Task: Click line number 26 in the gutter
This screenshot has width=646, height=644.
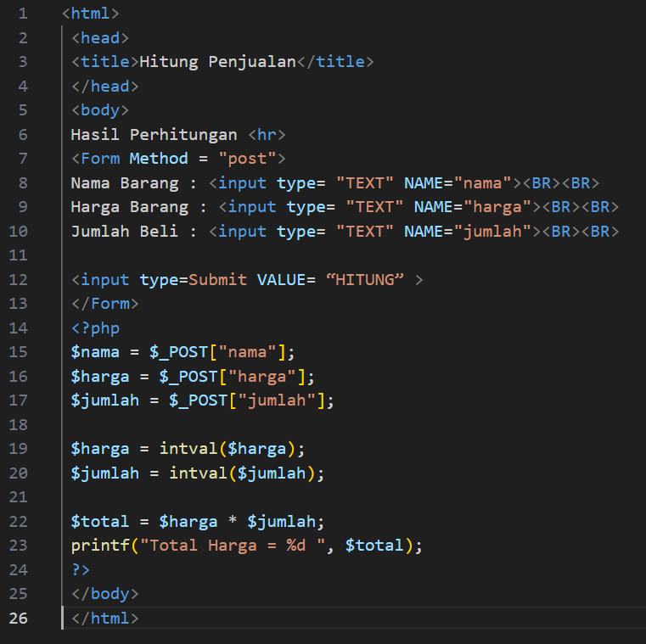Action: [x=19, y=618]
